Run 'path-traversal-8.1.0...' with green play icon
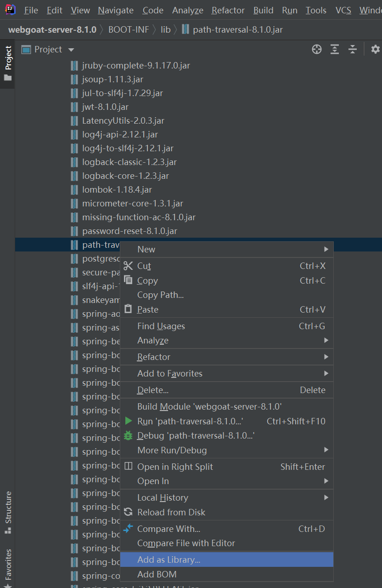The image size is (382, 588). [x=227, y=421]
